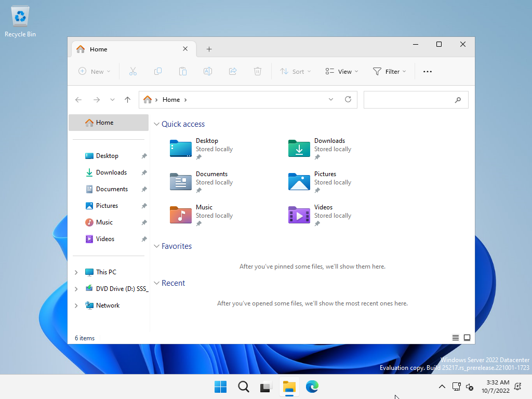Screen dimensions: 532x399
Task: Click the Cut scissors icon in toolbar
Action: 132,71
